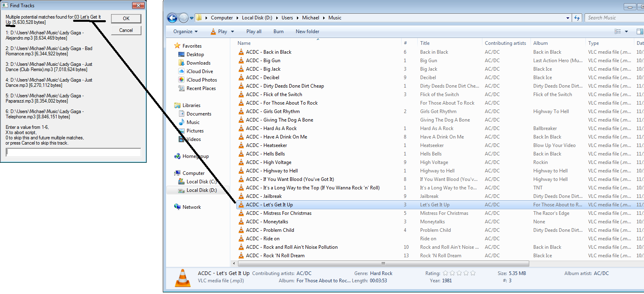Open Local Disk (C:) in navigation pane

(202, 182)
